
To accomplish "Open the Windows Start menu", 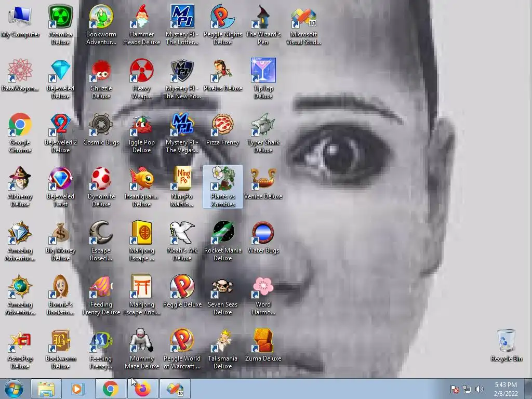I will click(14, 389).
